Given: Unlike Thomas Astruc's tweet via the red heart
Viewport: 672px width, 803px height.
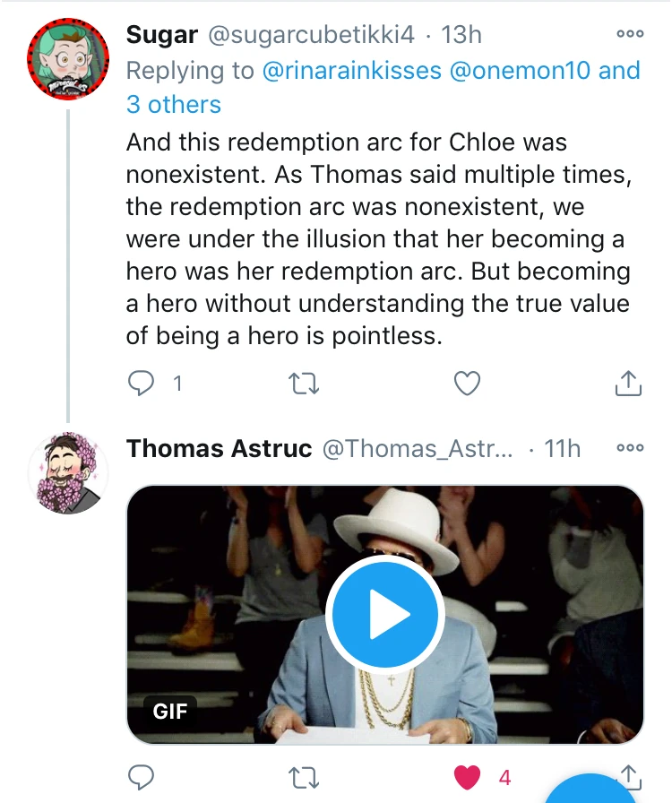Looking at the screenshot, I should tap(468, 779).
